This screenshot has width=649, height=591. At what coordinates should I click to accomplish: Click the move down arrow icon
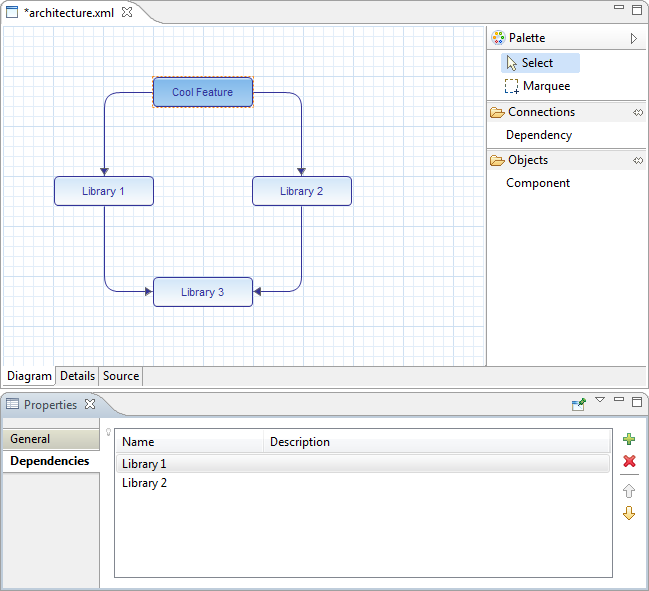(x=629, y=513)
